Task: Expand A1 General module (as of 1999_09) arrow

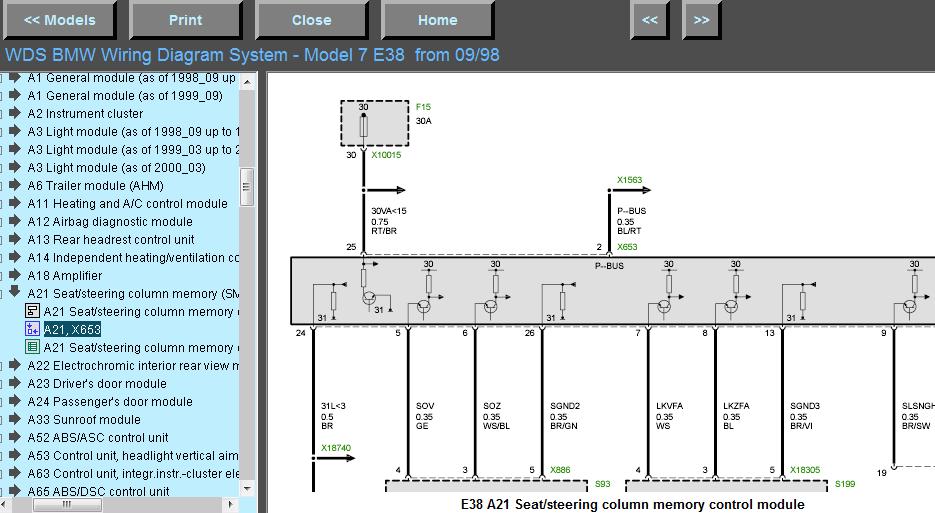Action: point(15,95)
